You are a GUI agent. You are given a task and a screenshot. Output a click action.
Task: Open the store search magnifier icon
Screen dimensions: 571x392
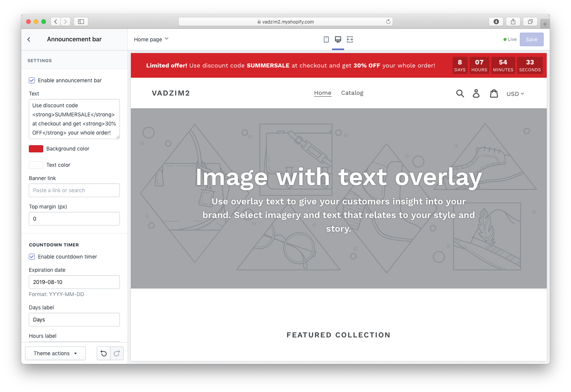pos(460,94)
